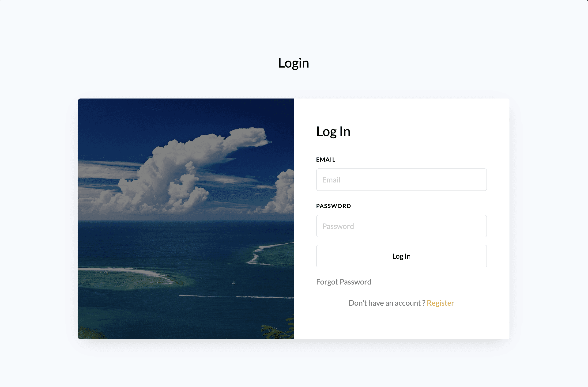The image size is (588, 387).
Task: Click the PASSWORD field label
Action: pos(333,206)
